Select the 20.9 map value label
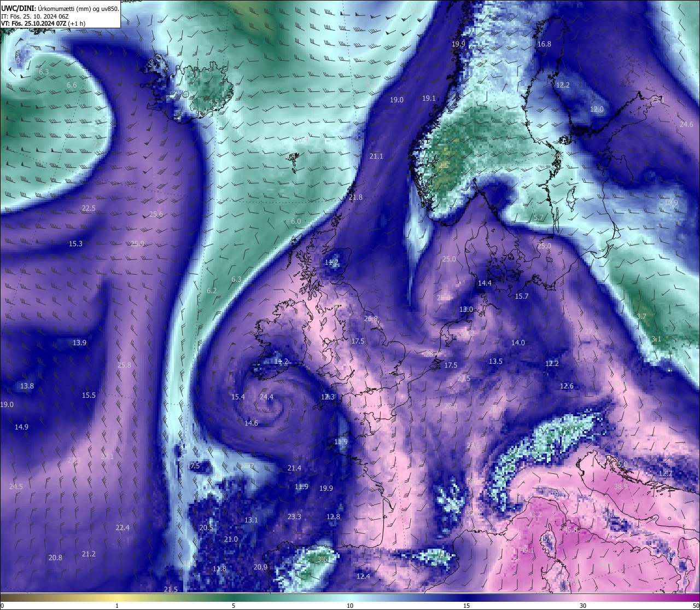Image resolution: width=700 pixels, height=610 pixels. click(260, 567)
